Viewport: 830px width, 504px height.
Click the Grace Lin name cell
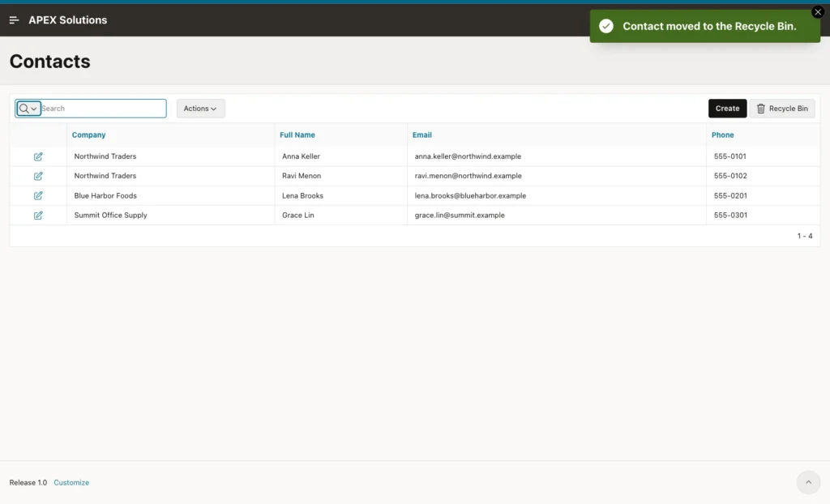341,216
